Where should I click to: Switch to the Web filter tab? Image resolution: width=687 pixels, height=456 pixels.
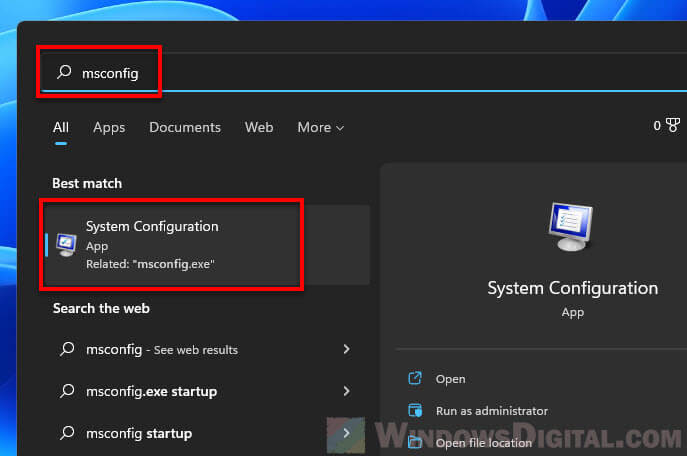(x=259, y=127)
